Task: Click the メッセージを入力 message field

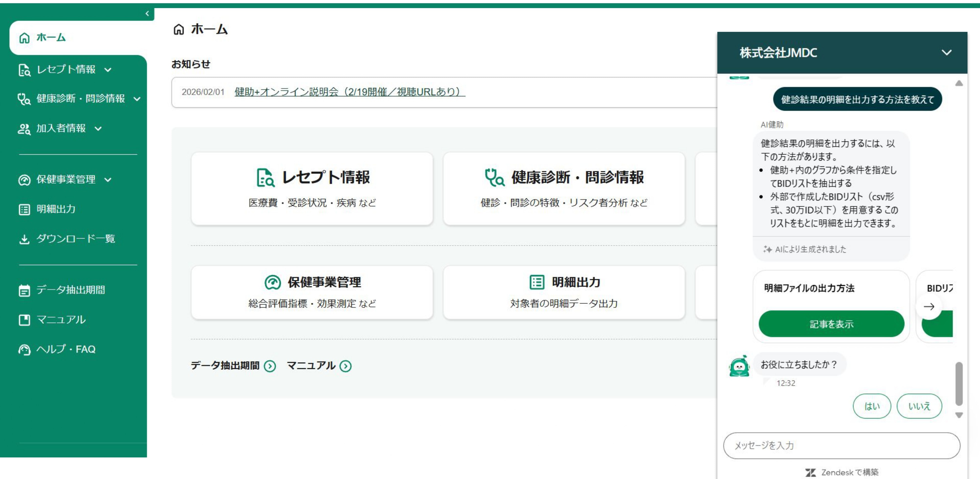Action: tap(841, 445)
